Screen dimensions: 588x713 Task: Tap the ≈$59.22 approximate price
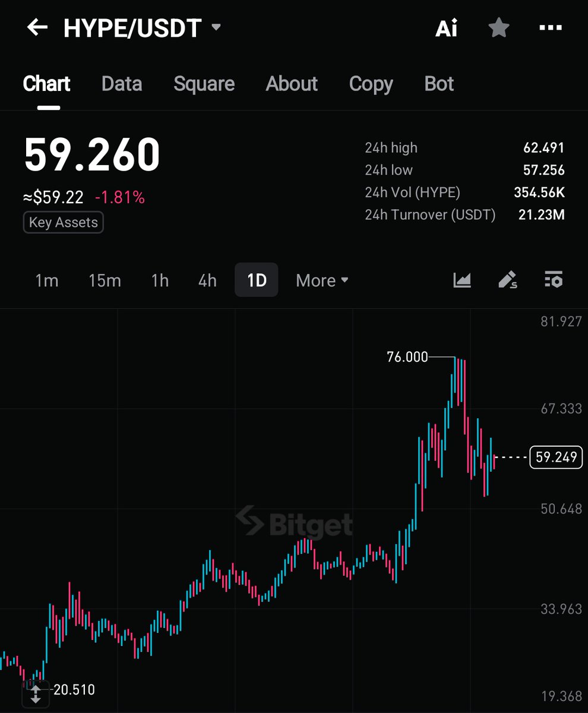[x=53, y=197]
